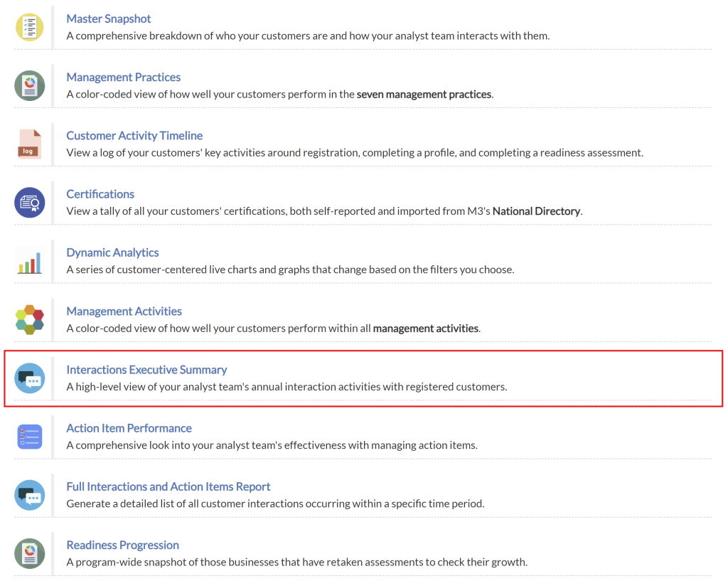Screen dimensions: 728x586
Task: Select the Interactions Executive Summary link
Action: pyautogui.click(x=146, y=369)
